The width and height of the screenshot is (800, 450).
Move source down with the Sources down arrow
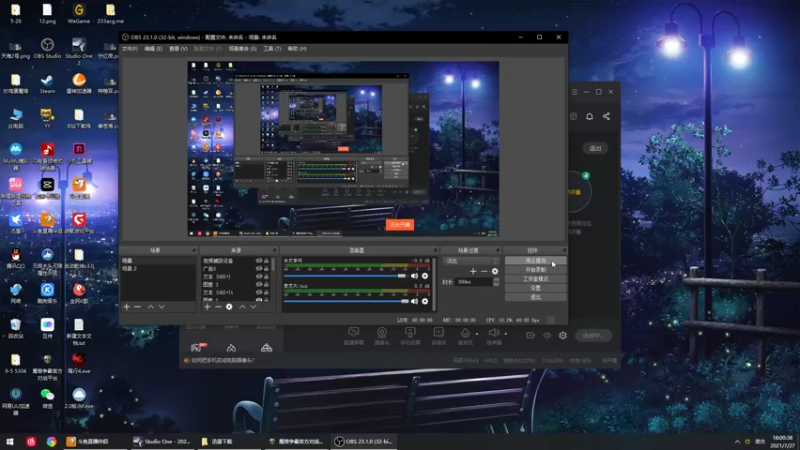[x=253, y=307]
